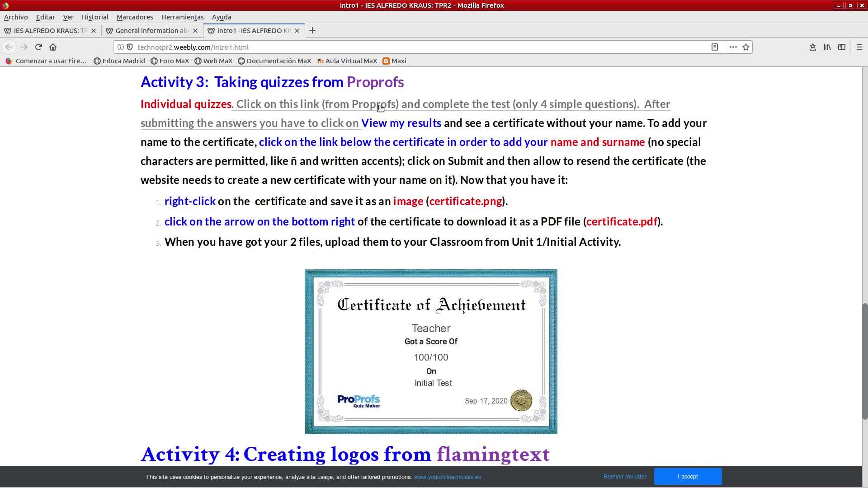Go to the Firefox Home page icon

(53, 47)
